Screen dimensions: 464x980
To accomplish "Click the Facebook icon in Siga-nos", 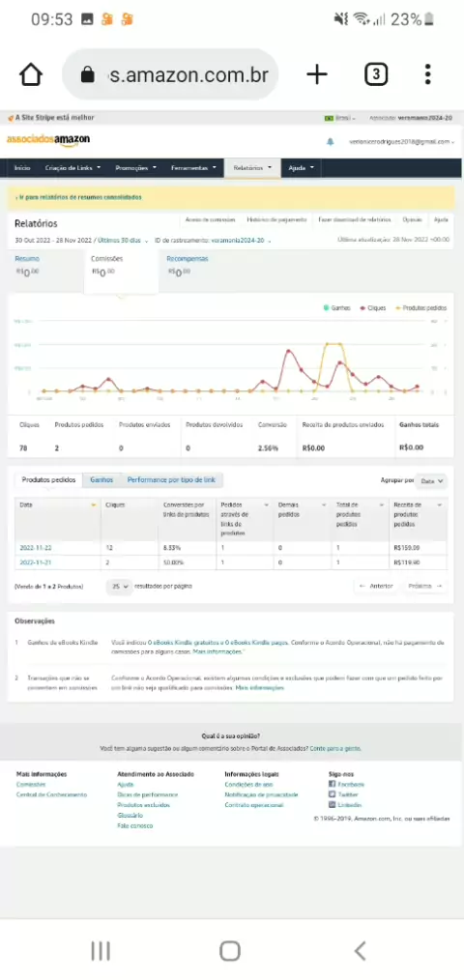I will click(333, 785).
